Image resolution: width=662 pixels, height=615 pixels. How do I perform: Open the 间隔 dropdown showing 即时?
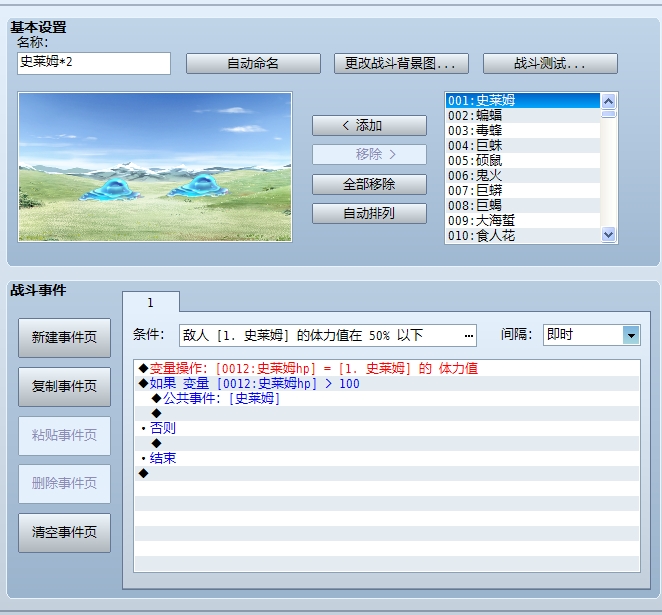pyautogui.click(x=591, y=335)
